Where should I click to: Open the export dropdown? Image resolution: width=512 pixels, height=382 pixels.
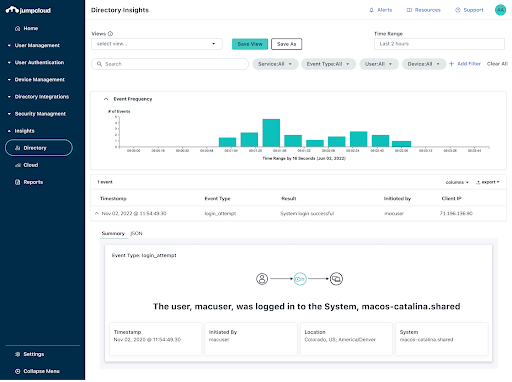pos(488,182)
